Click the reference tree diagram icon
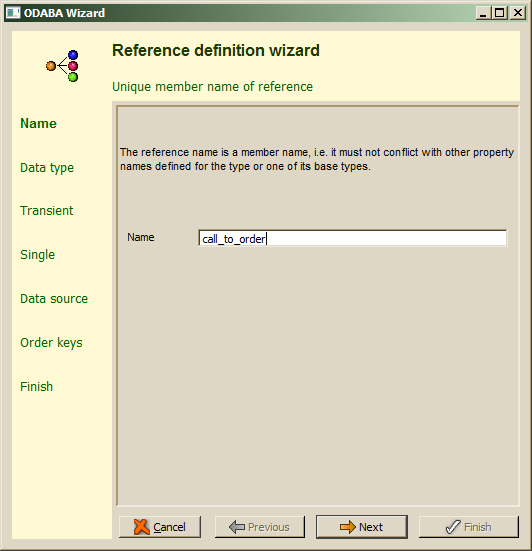 point(62,66)
